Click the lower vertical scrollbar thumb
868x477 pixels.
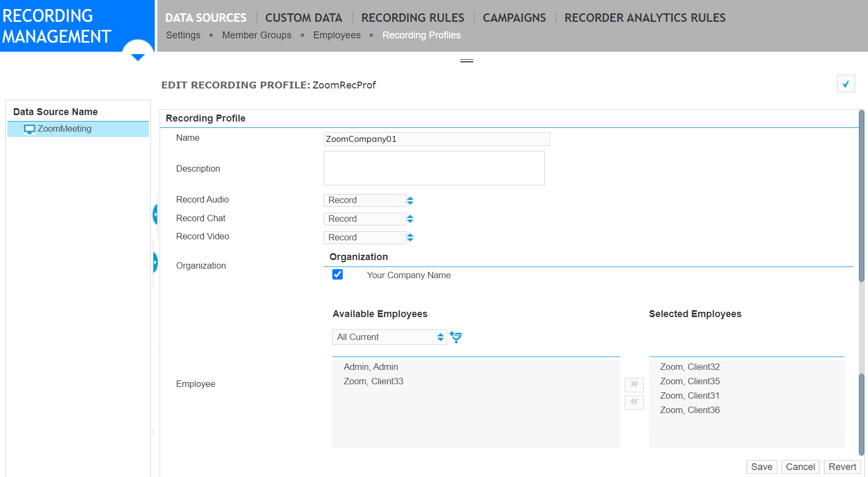click(x=862, y=415)
